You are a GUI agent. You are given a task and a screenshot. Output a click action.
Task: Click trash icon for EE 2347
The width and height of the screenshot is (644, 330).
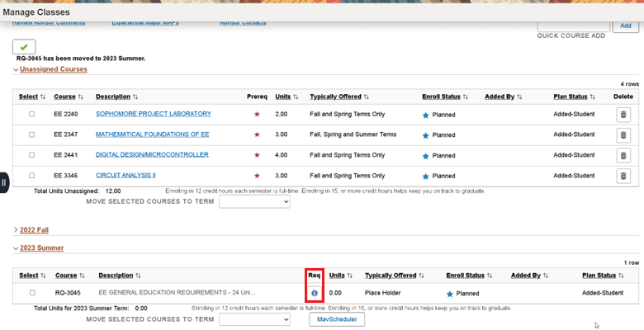(x=623, y=134)
